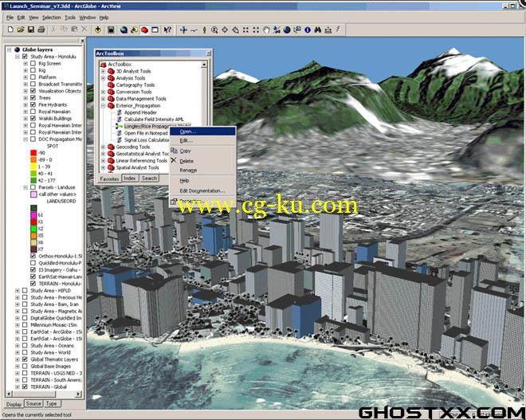Uncheck the Global Thematic Layers checkbox
Viewport: 526px width, 420px height.
tap(25, 359)
